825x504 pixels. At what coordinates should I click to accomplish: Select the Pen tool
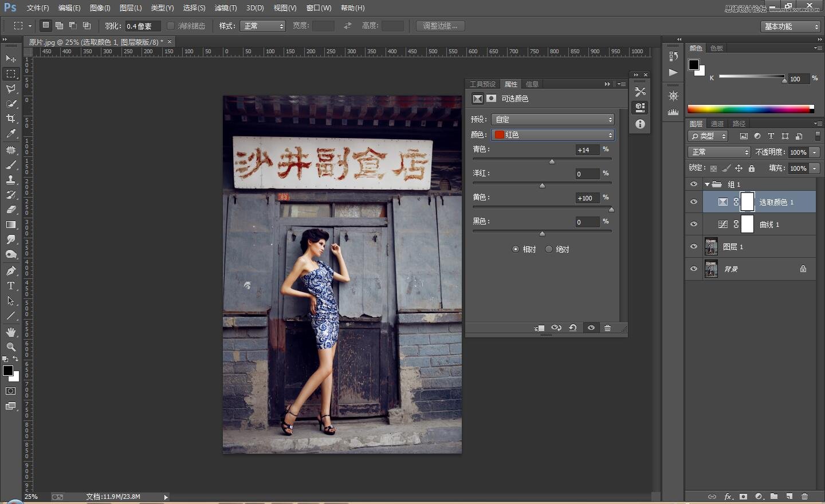tap(11, 271)
